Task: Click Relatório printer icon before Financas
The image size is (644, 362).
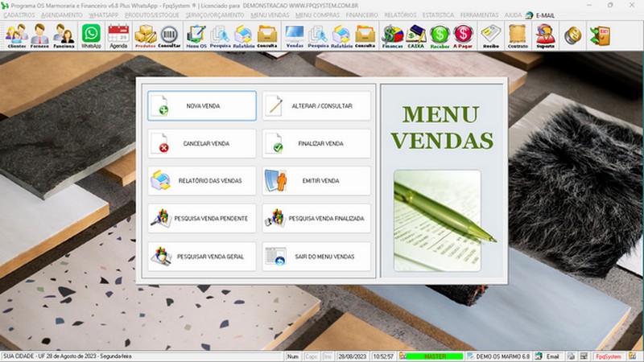Action: tap(341, 35)
